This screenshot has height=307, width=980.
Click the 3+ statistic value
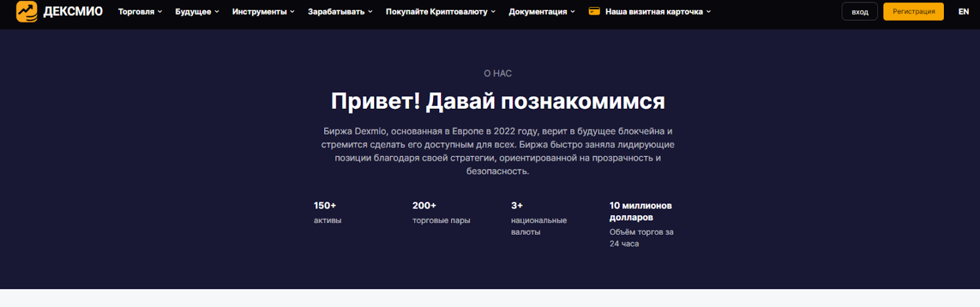coord(517,205)
